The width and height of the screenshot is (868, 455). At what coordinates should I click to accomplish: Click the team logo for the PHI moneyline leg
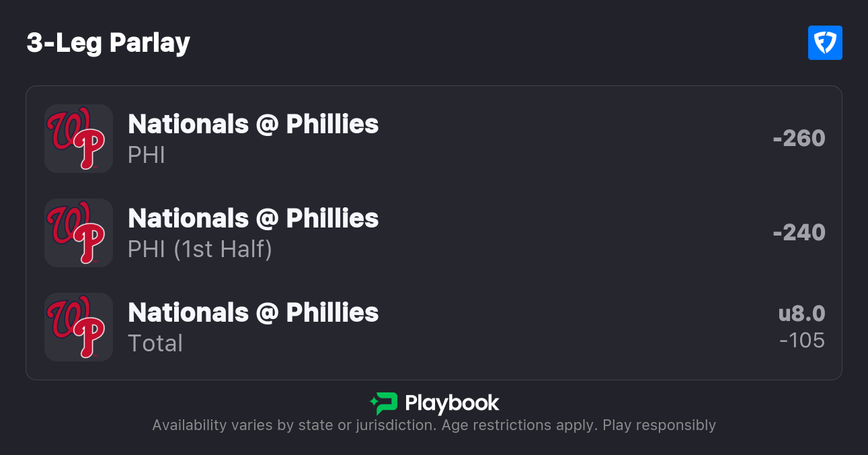[78, 139]
